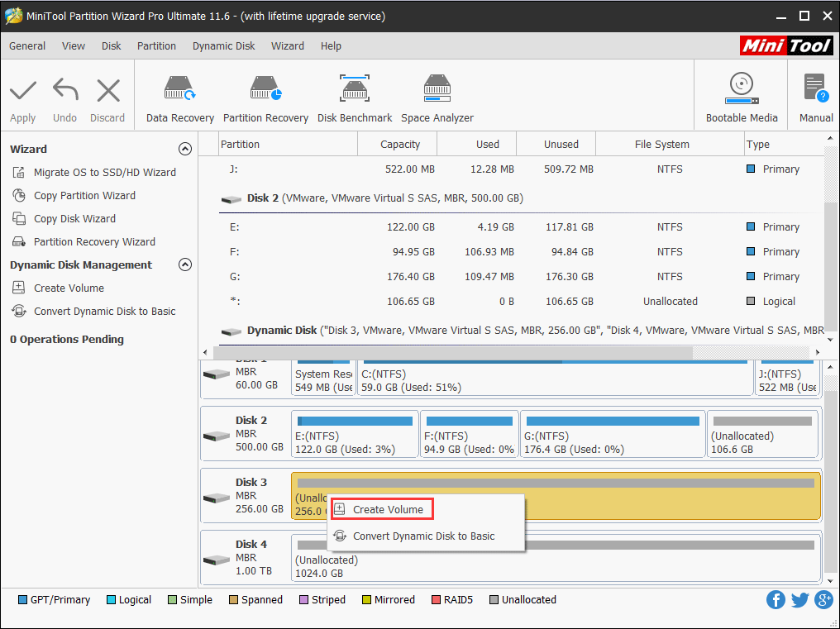This screenshot has width=840, height=629.
Task: Collapse the Dynamic Disk Management section
Action: click(185, 264)
